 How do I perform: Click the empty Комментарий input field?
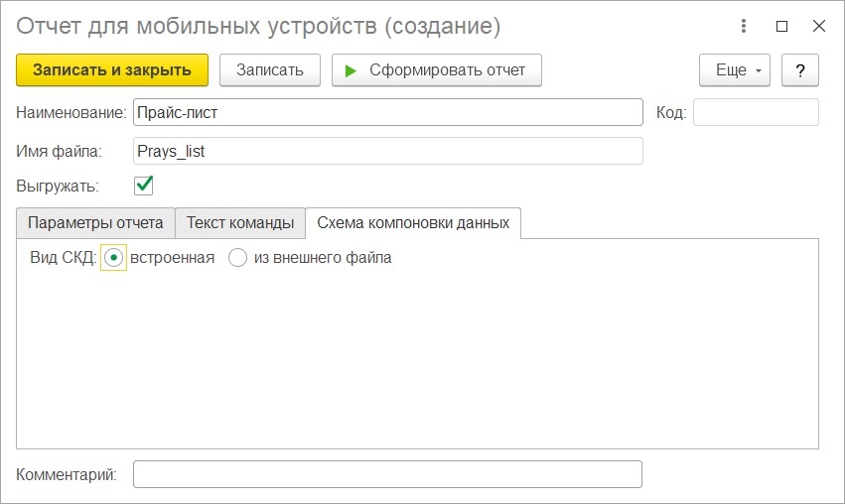pos(387,474)
